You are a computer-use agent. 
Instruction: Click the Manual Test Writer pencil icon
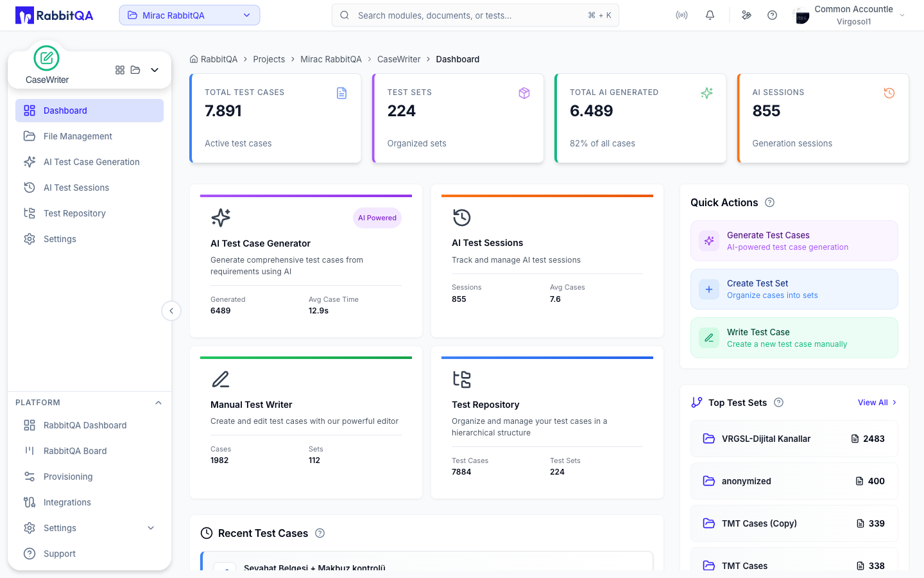point(221,379)
